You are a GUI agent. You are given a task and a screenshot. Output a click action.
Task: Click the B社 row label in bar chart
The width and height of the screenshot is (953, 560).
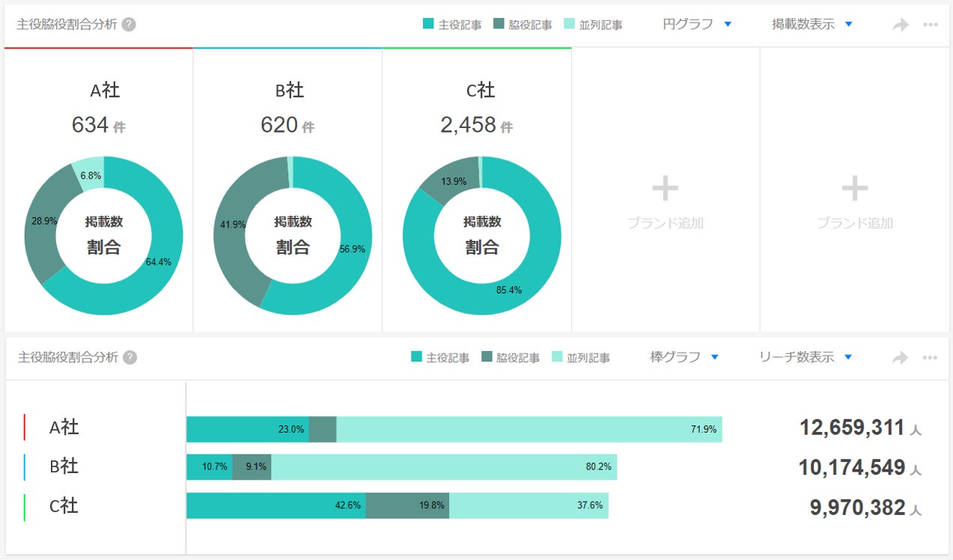(64, 466)
